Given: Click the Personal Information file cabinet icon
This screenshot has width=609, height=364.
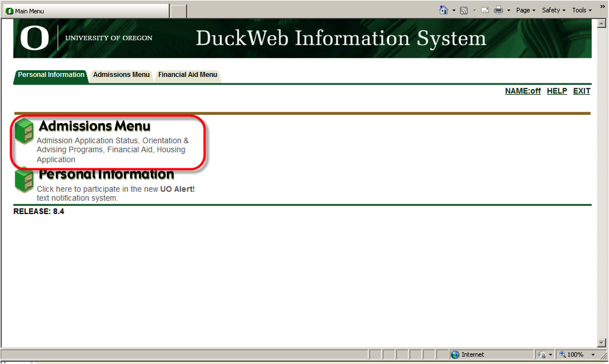Looking at the screenshot, I should pos(24,180).
